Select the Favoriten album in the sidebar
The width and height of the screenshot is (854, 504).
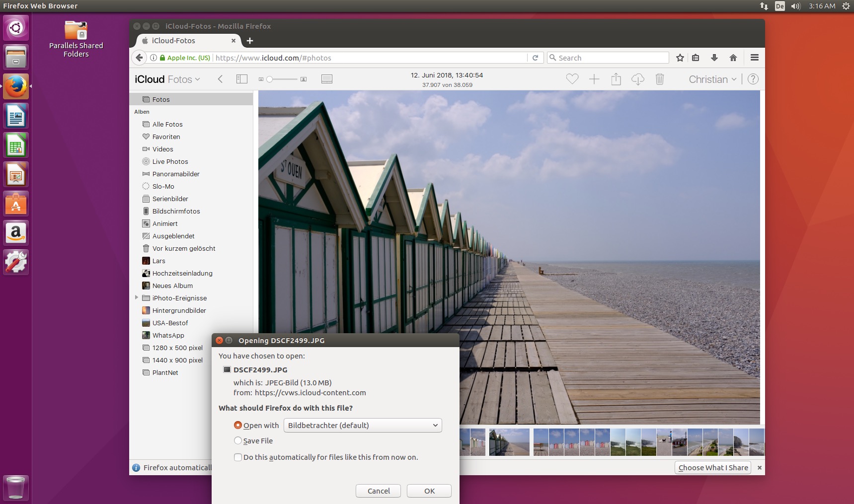pos(166,137)
